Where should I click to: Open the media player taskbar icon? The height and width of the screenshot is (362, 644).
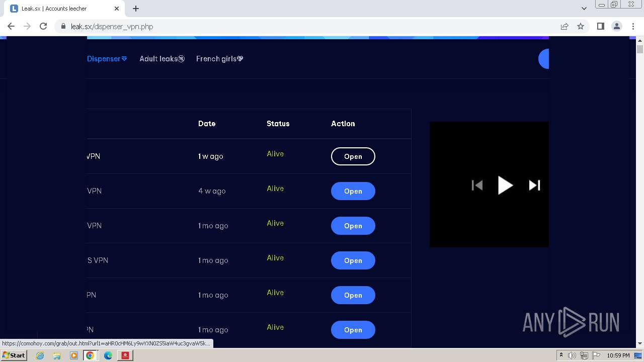coord(73,355)
